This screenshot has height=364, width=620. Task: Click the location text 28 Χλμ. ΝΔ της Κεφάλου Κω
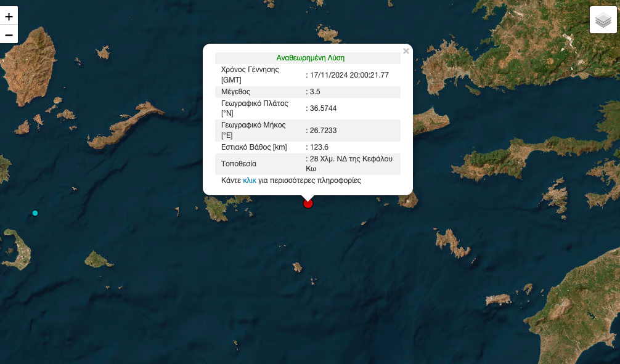pyautogui.click(x=349, y=164)
